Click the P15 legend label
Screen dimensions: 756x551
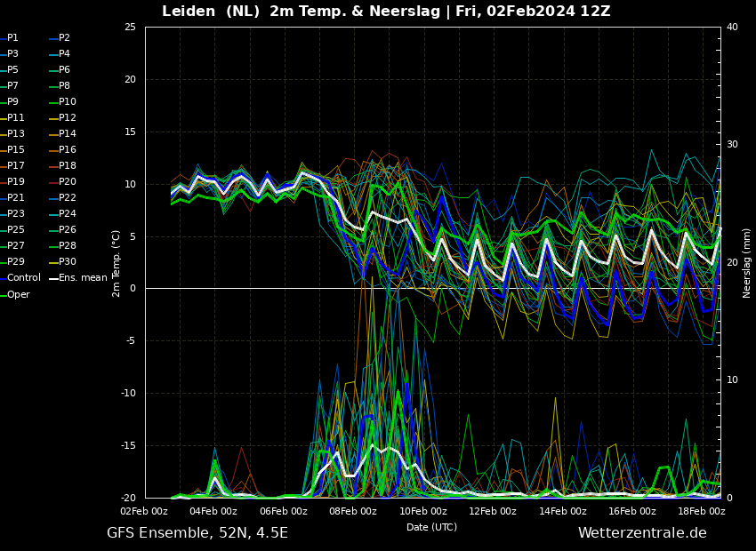(x=15, y=150)
